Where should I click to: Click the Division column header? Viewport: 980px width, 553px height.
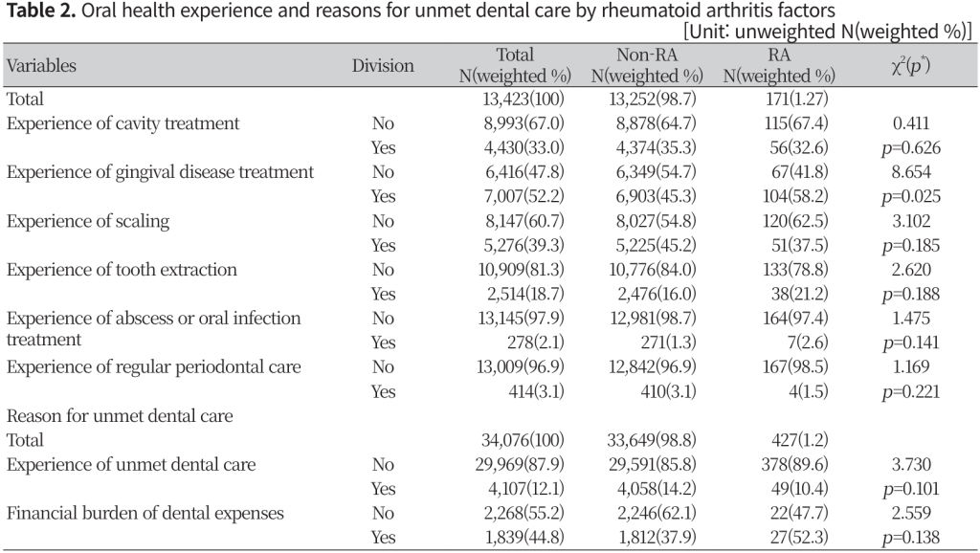tap(383, 66)
